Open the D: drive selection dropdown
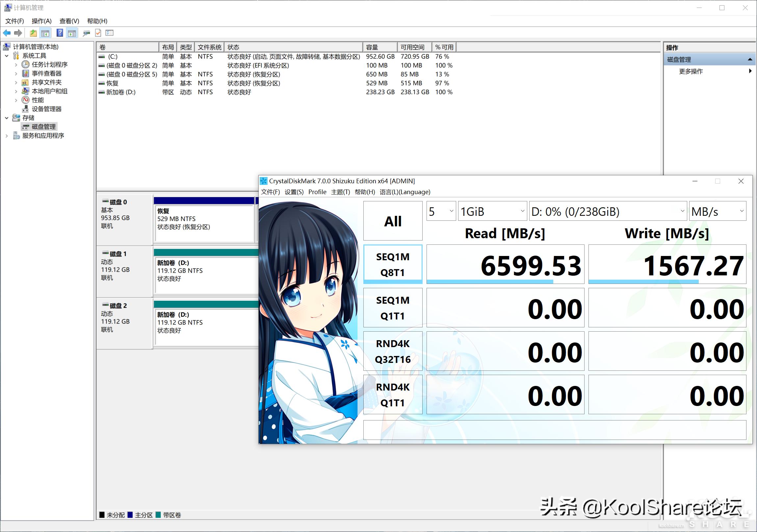This screenshot has width=757, height=532. (x=608, y=211)
